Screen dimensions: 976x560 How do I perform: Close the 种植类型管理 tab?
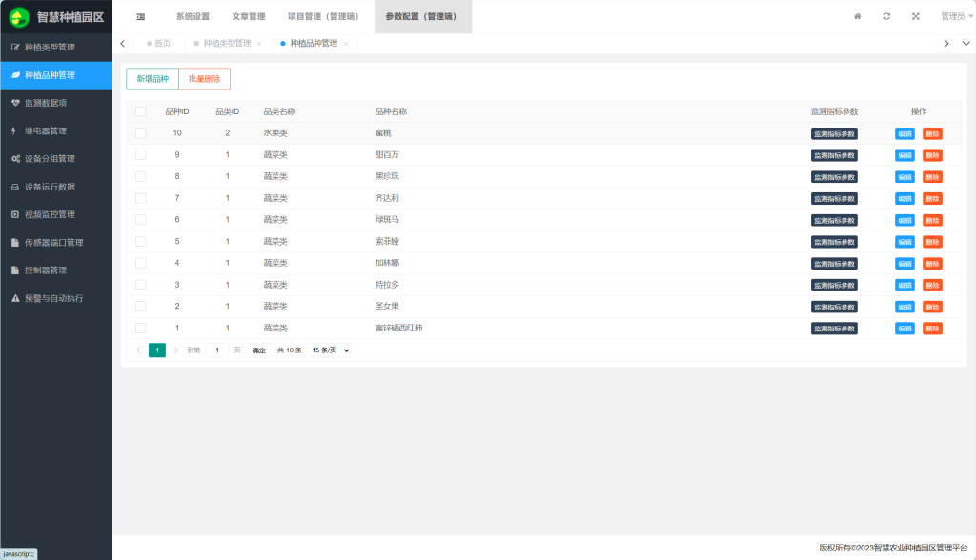259,44
